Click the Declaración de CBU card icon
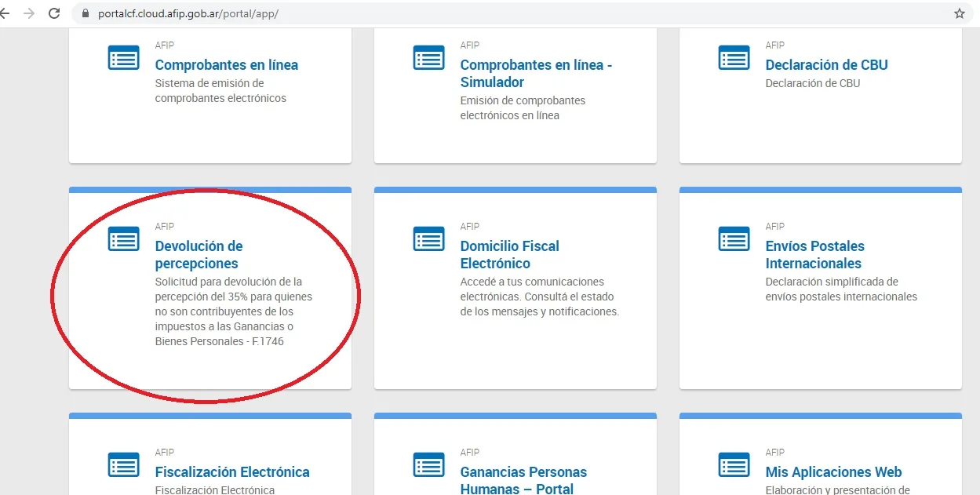This screenshot has height=495, width=980. point(734,57)
